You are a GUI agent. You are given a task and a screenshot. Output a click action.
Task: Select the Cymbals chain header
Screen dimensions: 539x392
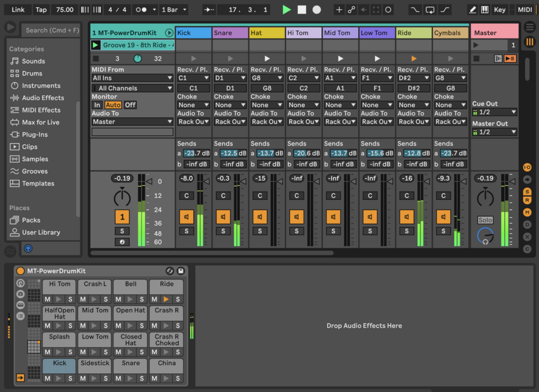pyautogui.click(x=451, y=33)
